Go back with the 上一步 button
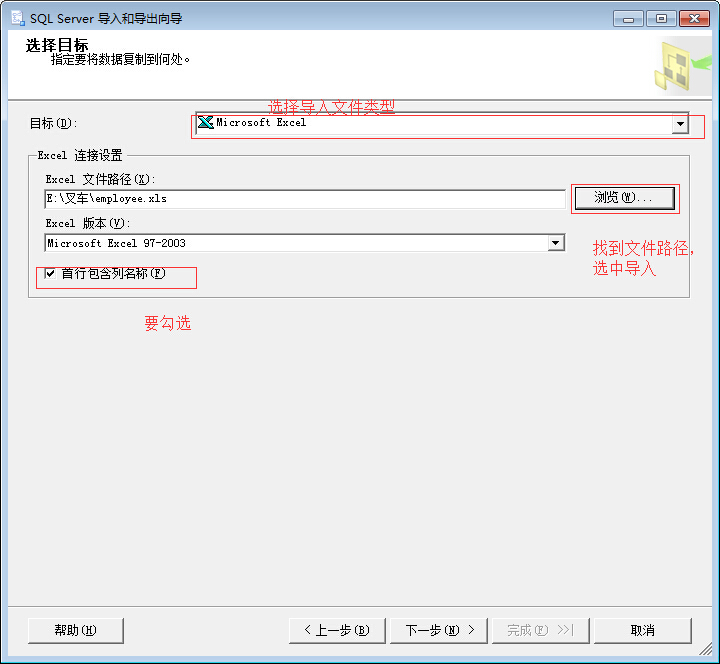The image size is (720, 664). click(x=337, y=630)
